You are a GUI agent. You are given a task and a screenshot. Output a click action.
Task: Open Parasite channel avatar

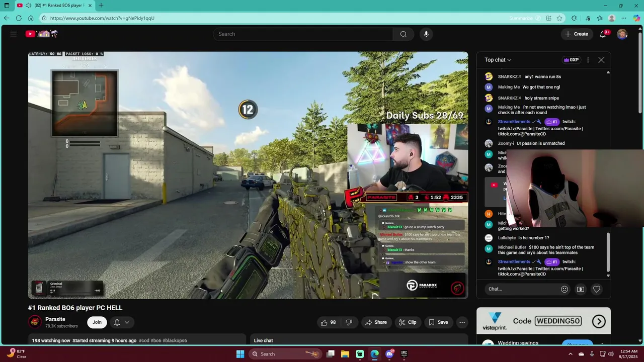point(35,322)
